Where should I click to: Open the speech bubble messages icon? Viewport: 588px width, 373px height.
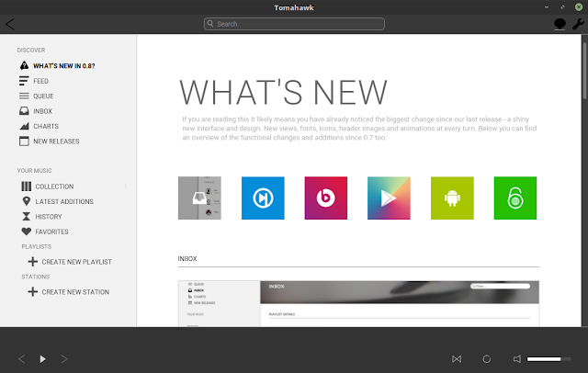[x=560, y=24]
